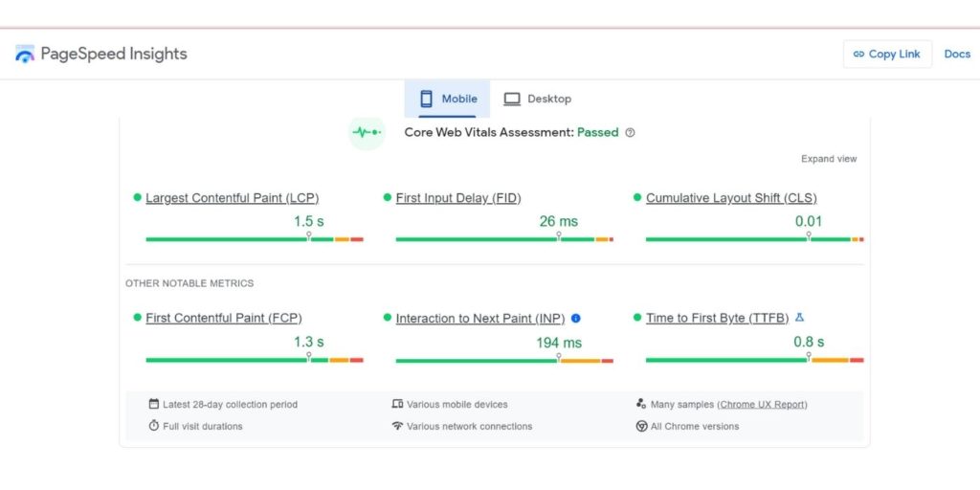The width and height of the screenshot is (980, 490).
Task: Click the stopwatch icon beside full visit durations
Action: click(154, 426)
